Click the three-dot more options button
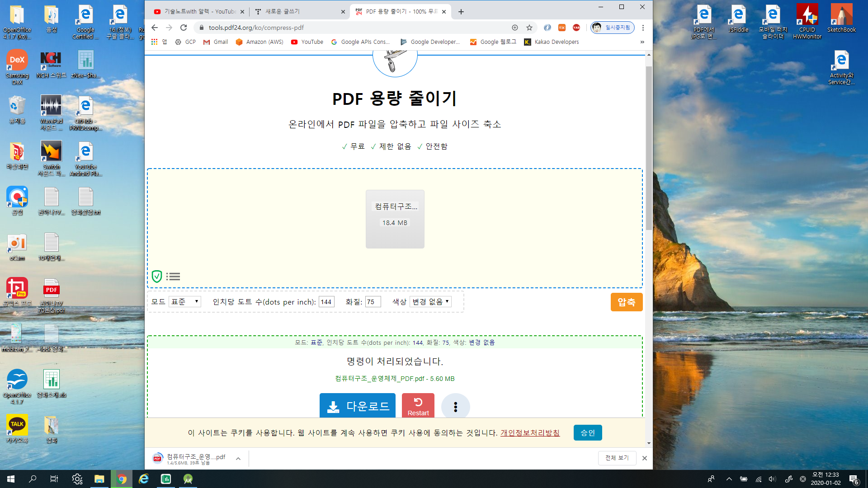Image resolution: width=868 pixels, height=488 pixels. pos(455,407)
